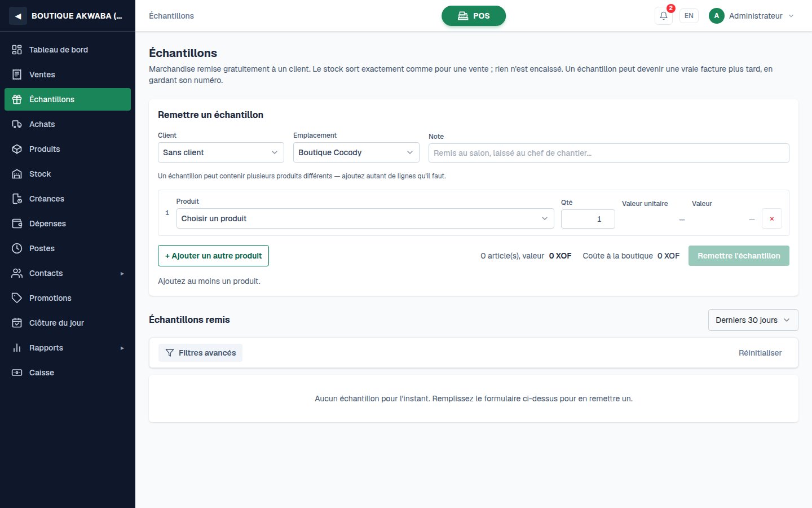Viewport: 812px width, 508px height.
Task: Expand the Choisir un produit selector
Action: [365, 218]
